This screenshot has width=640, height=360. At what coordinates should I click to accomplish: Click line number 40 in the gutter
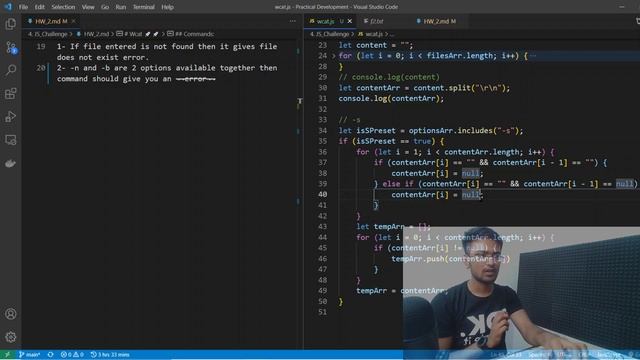(322, 195)
